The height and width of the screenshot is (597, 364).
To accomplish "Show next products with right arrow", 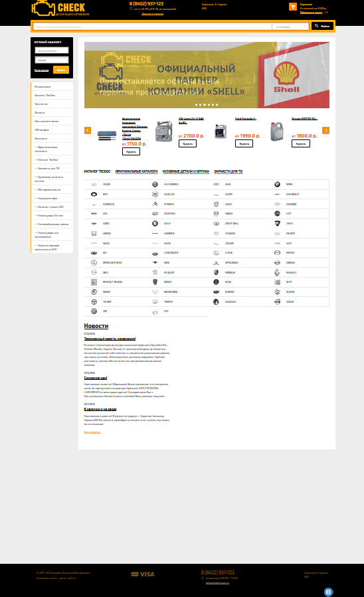I will coord(325,130).
